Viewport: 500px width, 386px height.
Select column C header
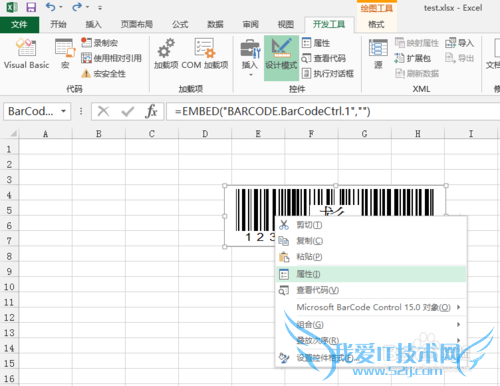click(x=152, y=134)
